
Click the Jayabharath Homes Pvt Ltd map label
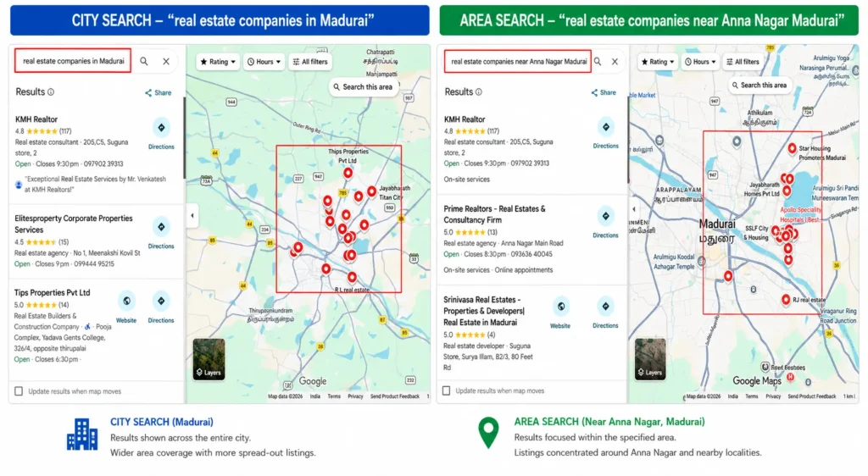[764, 189]
